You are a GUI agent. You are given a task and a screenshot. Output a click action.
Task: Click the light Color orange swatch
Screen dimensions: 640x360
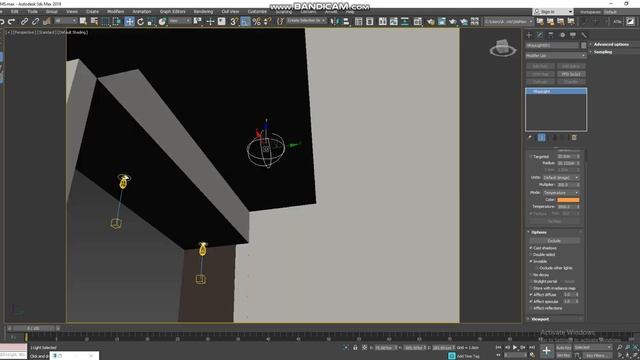click(x=568, y=200)
